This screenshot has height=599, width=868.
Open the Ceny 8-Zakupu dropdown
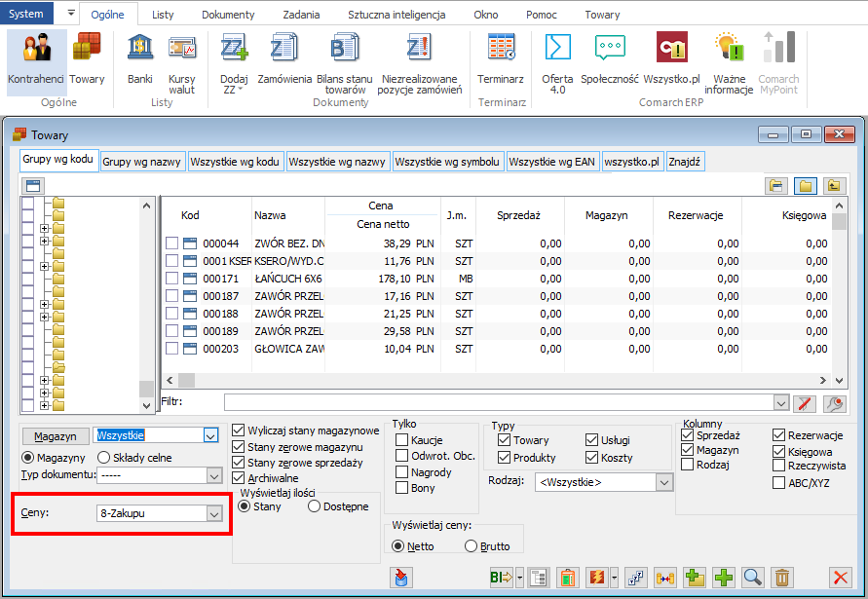click(214, 512)
